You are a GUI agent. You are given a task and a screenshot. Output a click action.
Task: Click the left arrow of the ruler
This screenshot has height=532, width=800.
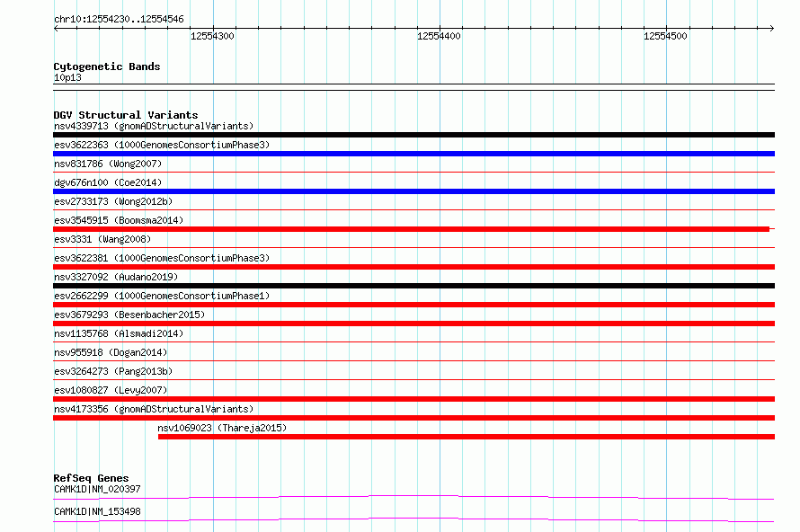click(56, 28)
